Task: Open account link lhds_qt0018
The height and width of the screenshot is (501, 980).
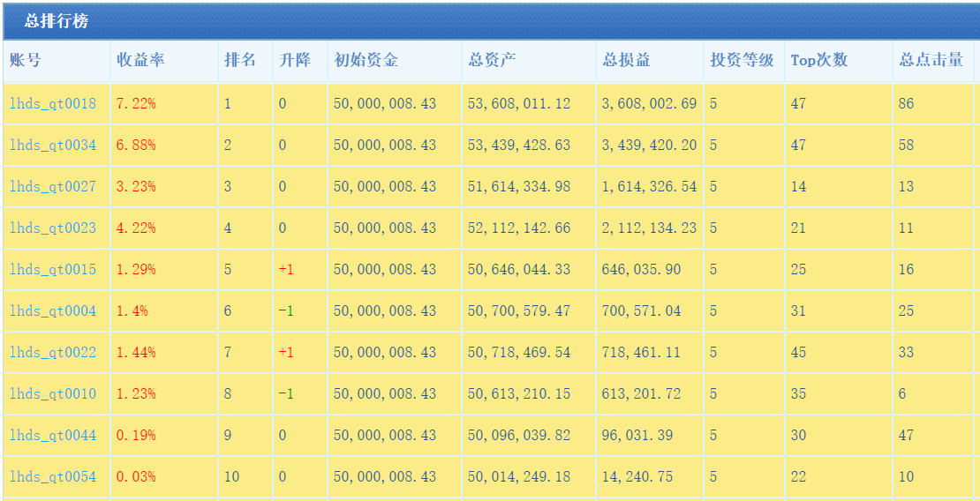Action: (53, 104)
